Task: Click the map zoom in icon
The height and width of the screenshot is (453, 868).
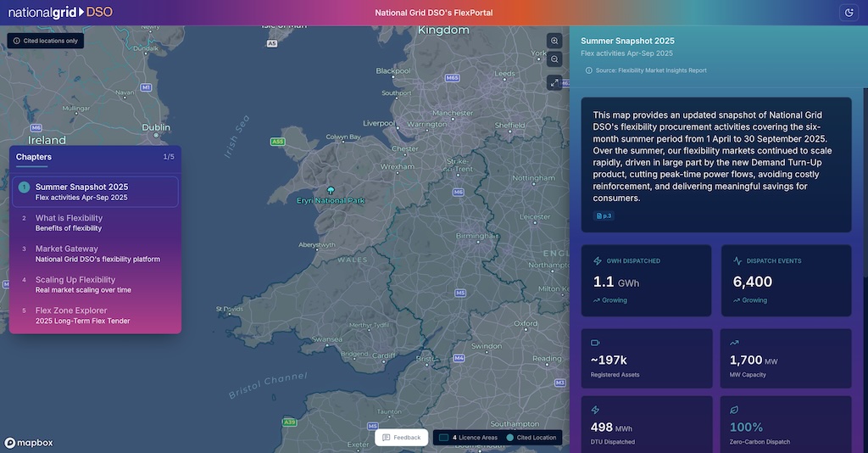Action: click(554, 41)
